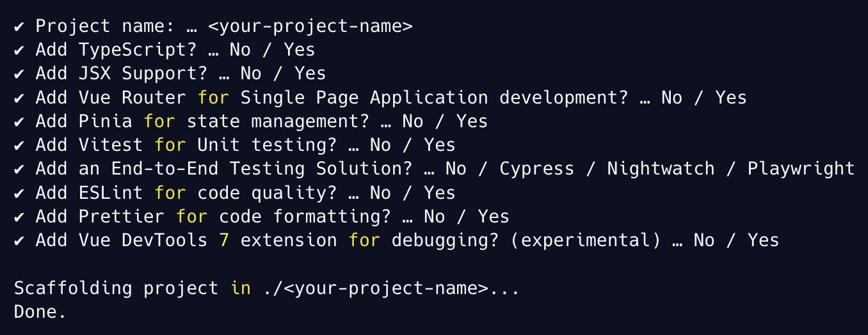Click the checkmark on the Pinia line
The width and height of the screenshot is (868, 335).
click(19, 121)
